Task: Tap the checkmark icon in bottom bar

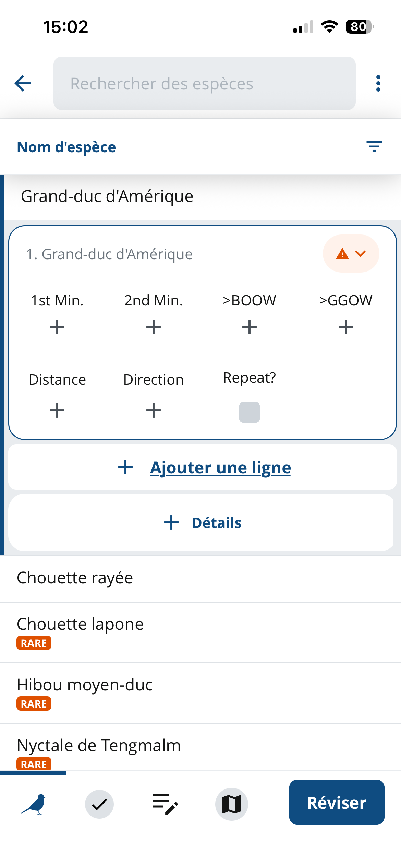Action: point(99,804)
